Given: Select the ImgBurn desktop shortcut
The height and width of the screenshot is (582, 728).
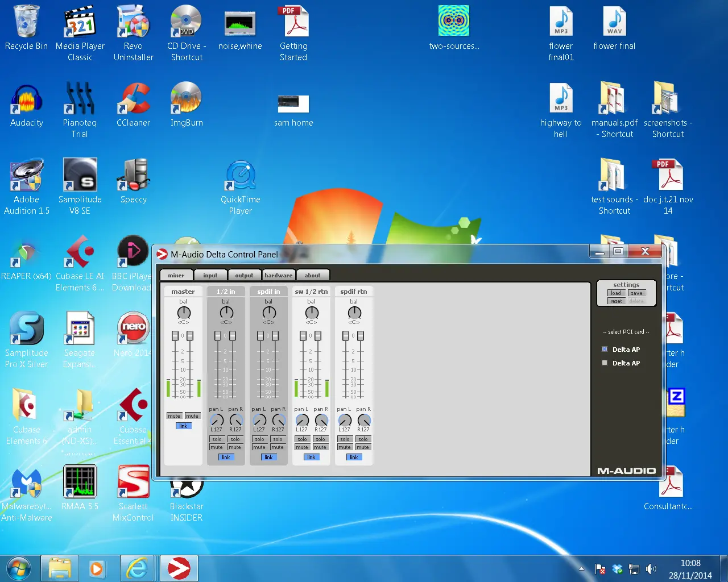Looking at the screenshot, I should point(187,105).
